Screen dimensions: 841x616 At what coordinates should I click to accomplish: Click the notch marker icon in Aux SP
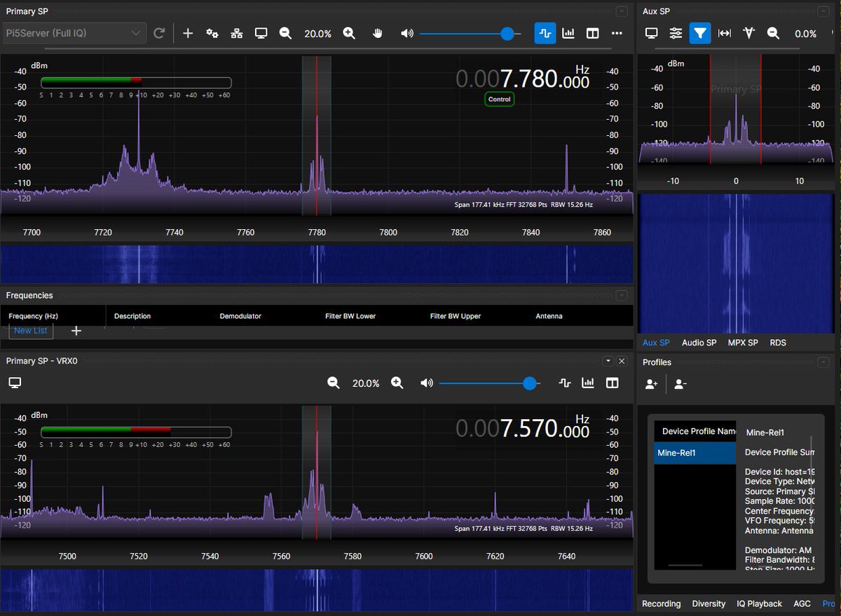coord(748,33)
